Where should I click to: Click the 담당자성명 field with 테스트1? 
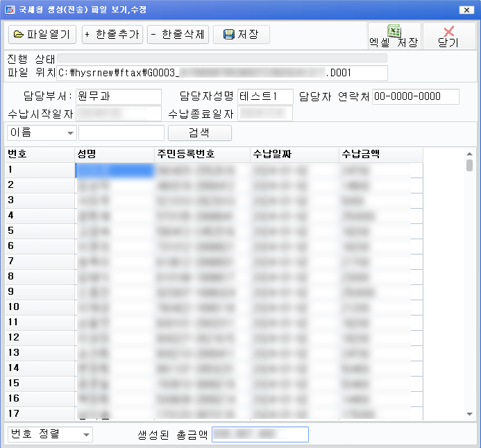point(265,96)
